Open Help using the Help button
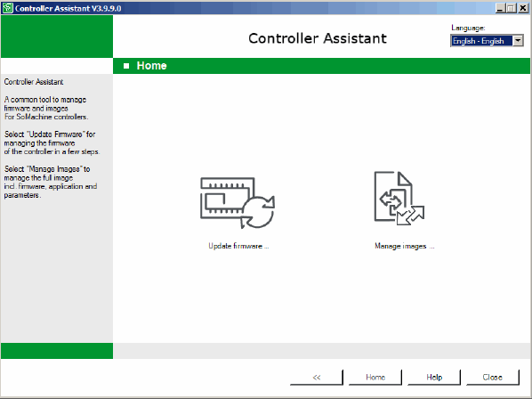 [x=434, y=378]
